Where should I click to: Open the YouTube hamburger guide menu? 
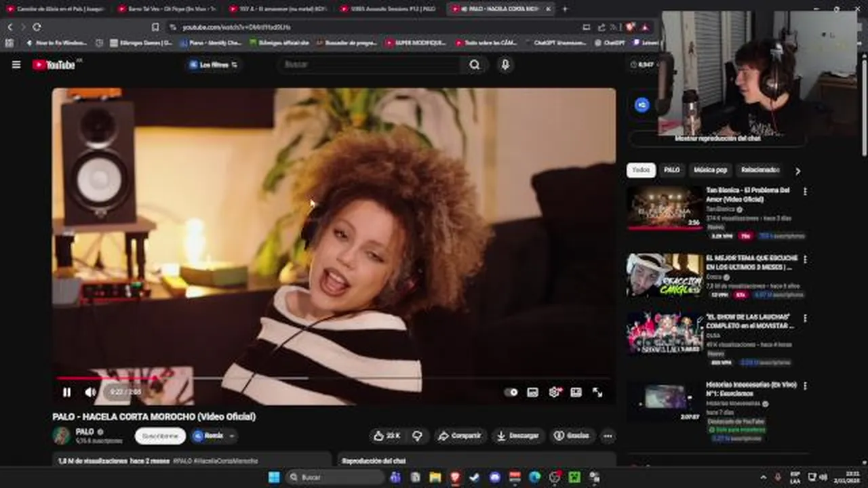pyautogui.click(x=16, y=64)
